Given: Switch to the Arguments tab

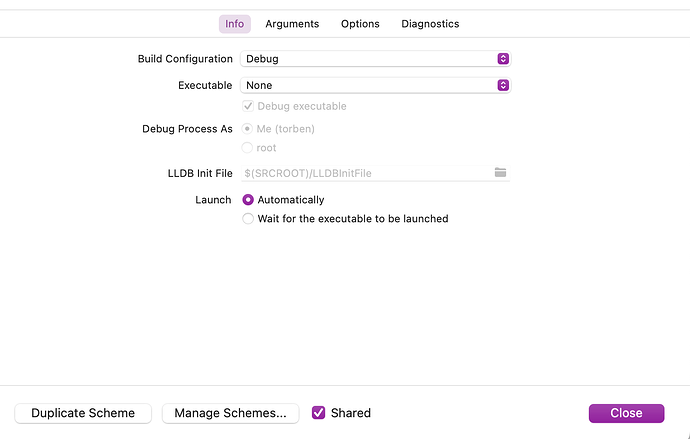Looking at the screenshot, I should tap(292, 24).
